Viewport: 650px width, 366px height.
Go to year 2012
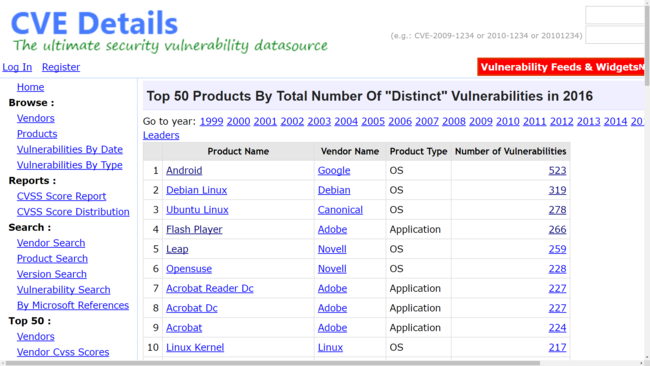click(x=562, y=121)
